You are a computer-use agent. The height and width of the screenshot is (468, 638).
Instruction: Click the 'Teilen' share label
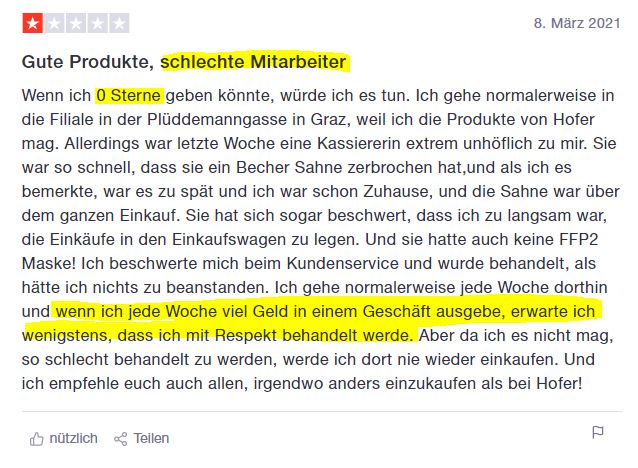pos(151,438)
